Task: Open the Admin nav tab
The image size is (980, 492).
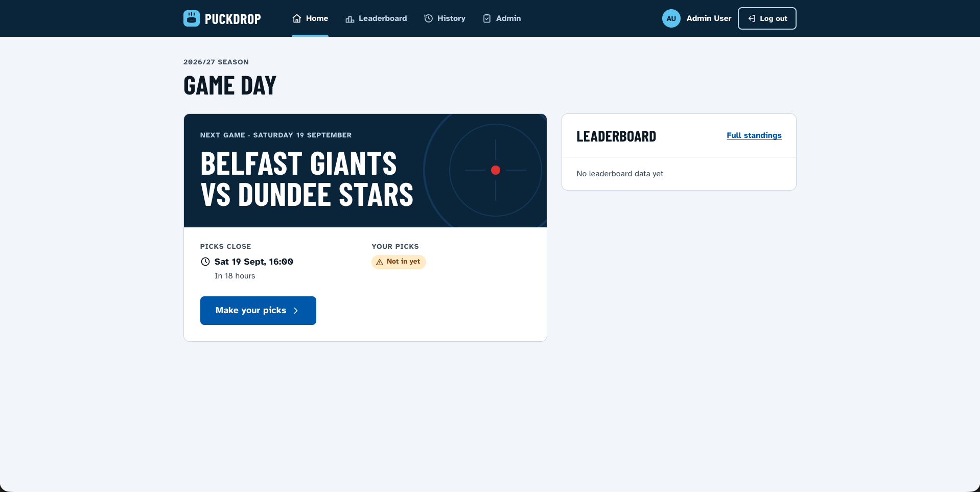Action: coord(502,18)
